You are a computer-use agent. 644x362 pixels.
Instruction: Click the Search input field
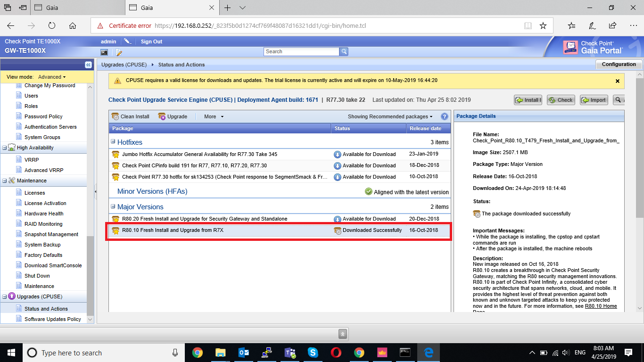coord(302,51)
